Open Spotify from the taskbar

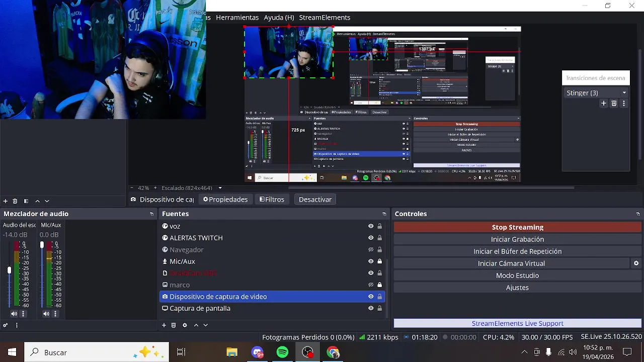[x=282, y=352]
